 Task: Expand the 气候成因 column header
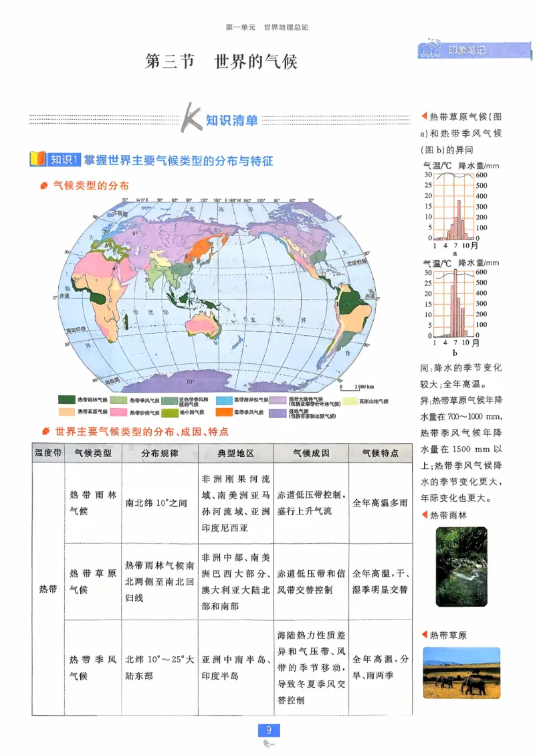(x=311, y=452)
